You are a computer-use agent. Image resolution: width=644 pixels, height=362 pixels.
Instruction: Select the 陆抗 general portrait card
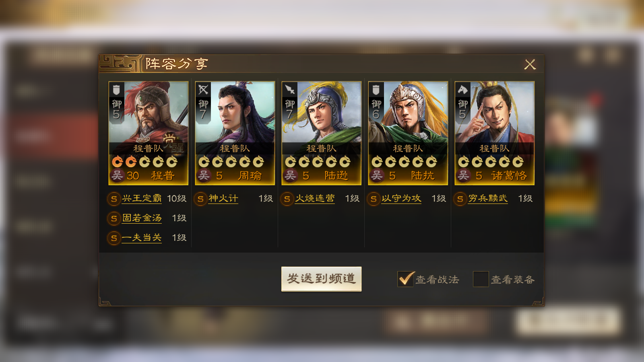(408, 133)
